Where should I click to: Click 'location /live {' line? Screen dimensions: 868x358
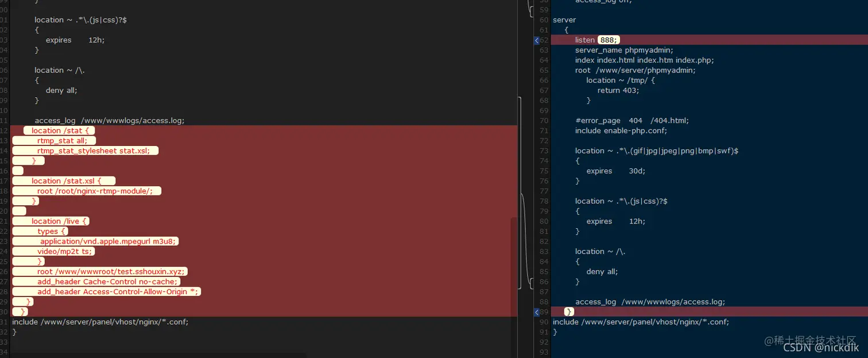(60, 221)
